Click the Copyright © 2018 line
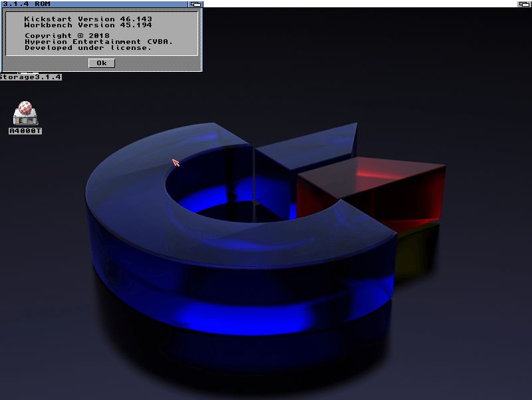Screen dimensions: 532x400 tap(65, 35)
